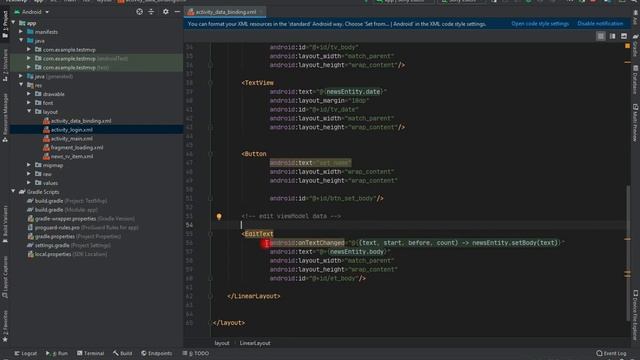Switch to design-only editor view icon
The height and width of the screenshot is (360, 640).
coord(624,36)
